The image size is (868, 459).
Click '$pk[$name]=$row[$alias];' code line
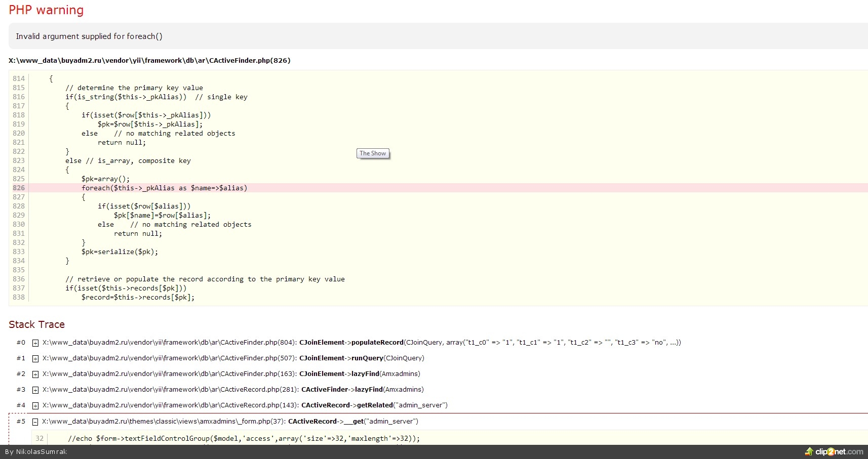coord(163,215)
